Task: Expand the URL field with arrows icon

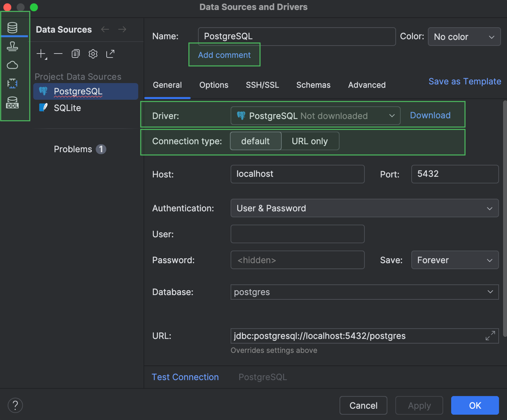Action: point(490,336)
